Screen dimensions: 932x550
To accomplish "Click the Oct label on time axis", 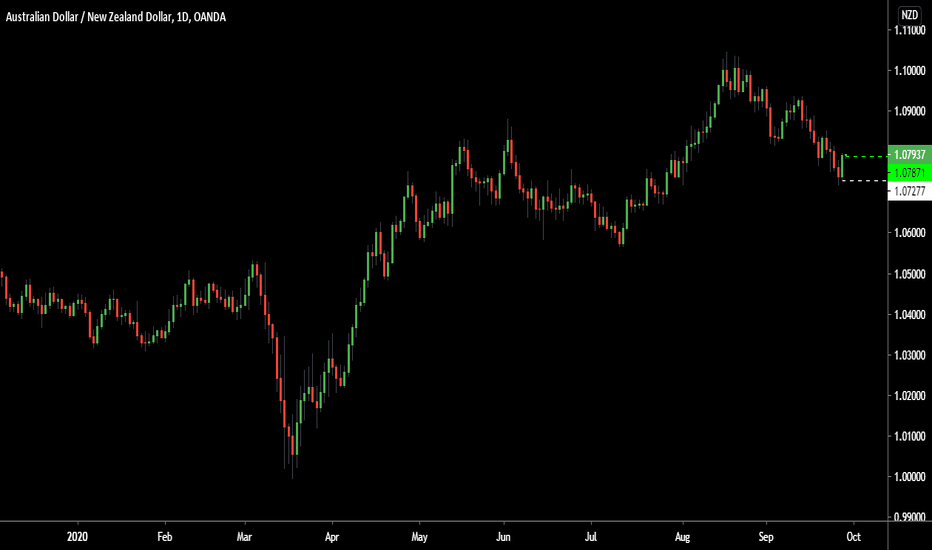I will click(x=854, y=537).
